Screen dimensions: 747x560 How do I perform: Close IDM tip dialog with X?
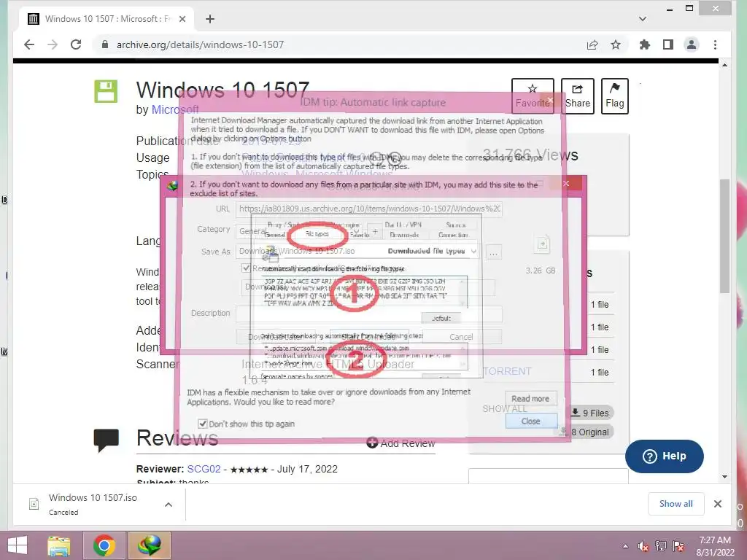tap(550, 100)
